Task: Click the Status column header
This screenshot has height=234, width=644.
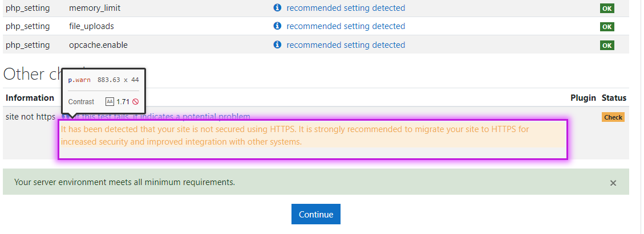Action: pyautogui.click(x=614, y=97)
